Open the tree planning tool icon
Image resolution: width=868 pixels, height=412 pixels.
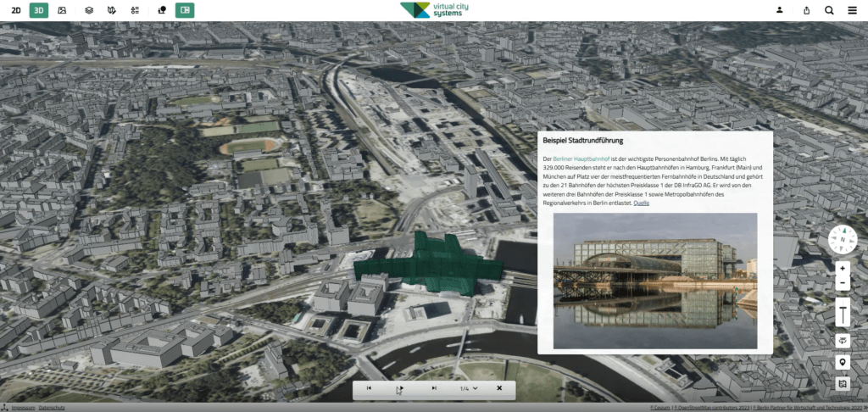pos(162,10)
